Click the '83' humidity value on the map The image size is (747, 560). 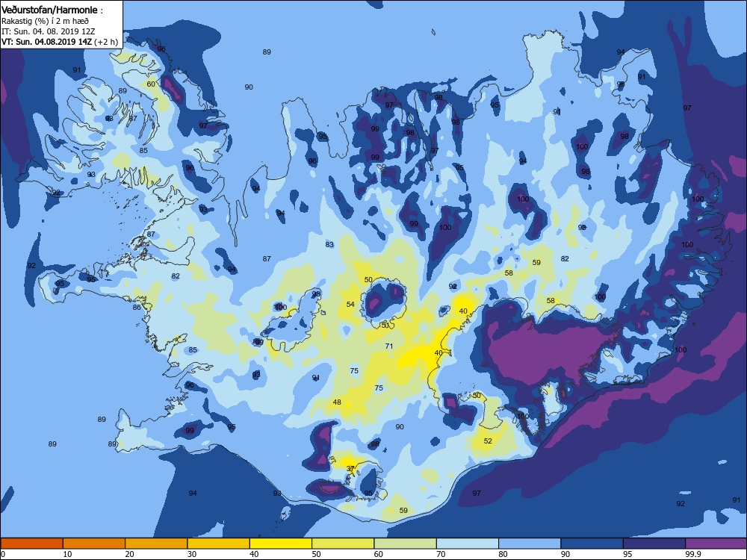(x=329, y=244)
